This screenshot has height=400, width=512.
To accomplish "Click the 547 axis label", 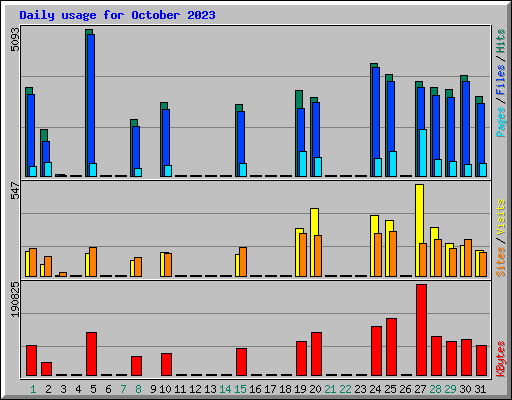I will 15,190.
